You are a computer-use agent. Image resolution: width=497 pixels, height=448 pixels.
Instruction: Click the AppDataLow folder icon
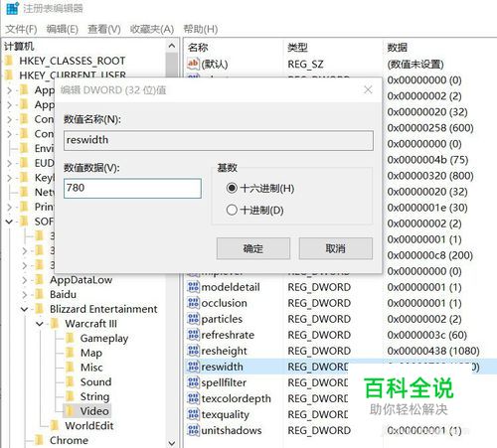point(39,279)
